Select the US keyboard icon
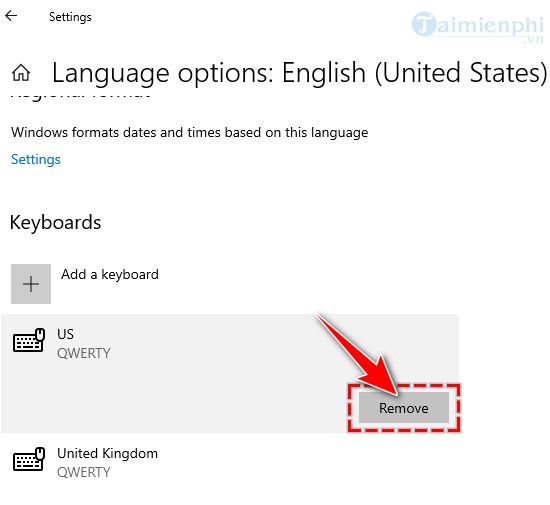 pos(29,340)
